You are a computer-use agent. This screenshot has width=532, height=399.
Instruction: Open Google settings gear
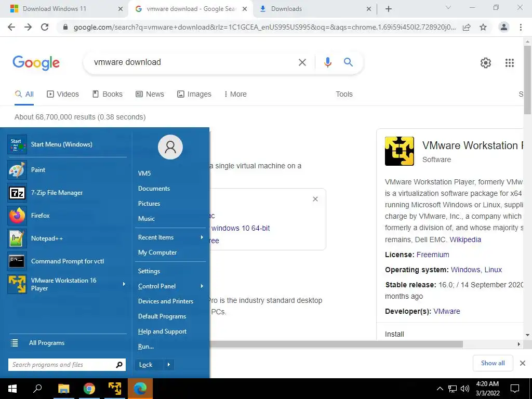pyautogui.click(x=486, y=63)
